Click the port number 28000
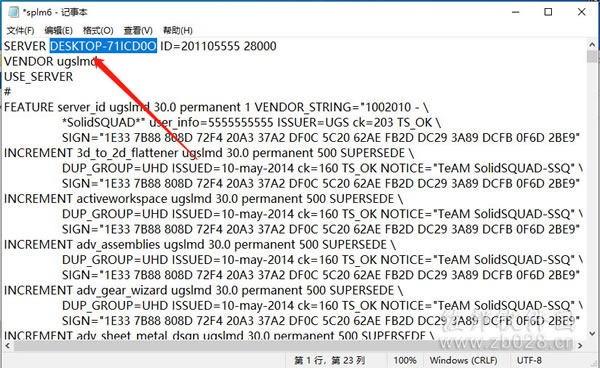600x368 pixels. (260, 46)
